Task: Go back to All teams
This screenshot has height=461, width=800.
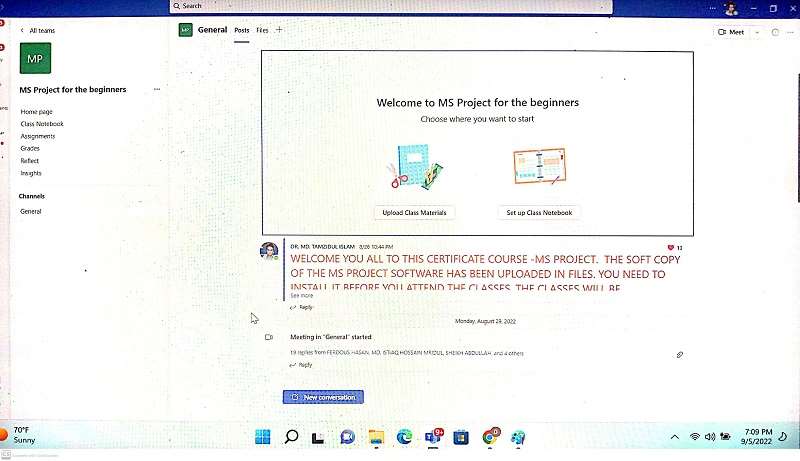Action: tap(38, 31)
